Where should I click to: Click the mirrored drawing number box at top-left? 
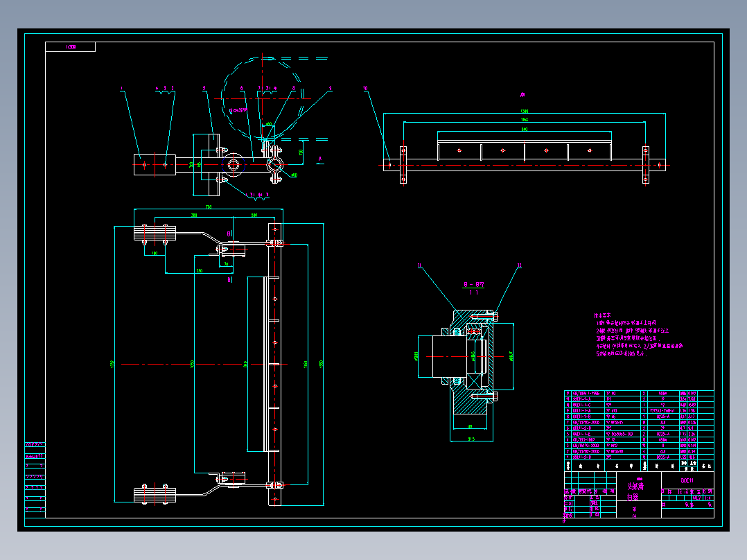pos(71,46)
